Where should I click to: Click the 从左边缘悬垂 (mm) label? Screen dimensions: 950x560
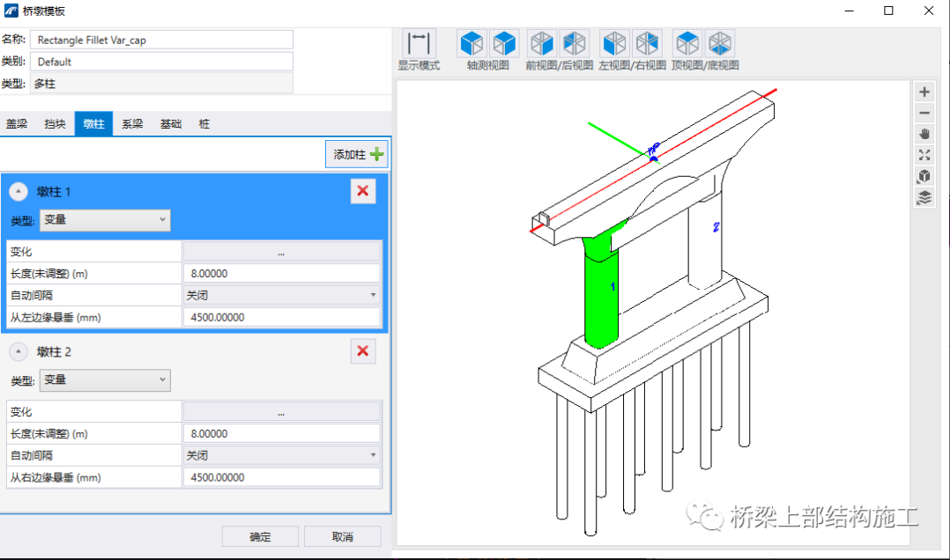pos(56,317)
